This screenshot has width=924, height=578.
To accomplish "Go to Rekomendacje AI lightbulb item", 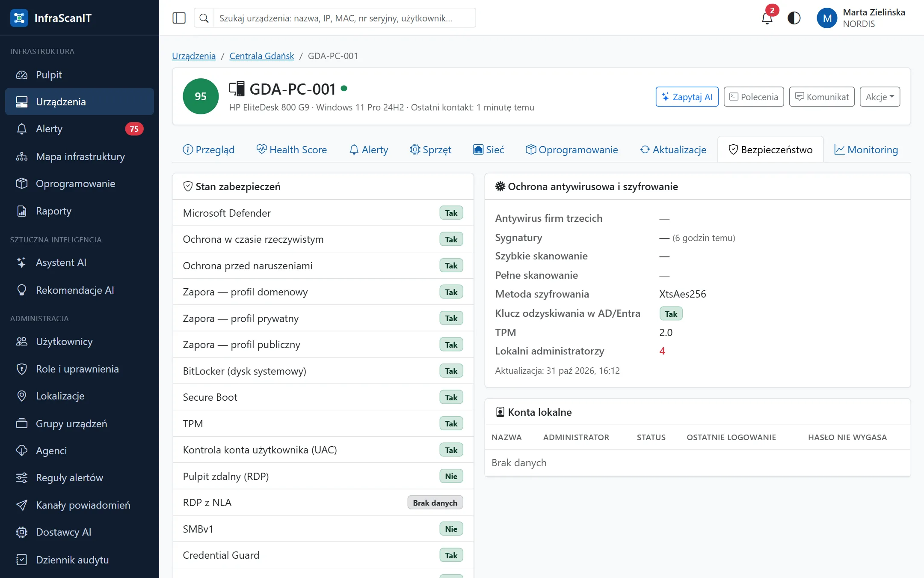I will (x=80, y=290).
